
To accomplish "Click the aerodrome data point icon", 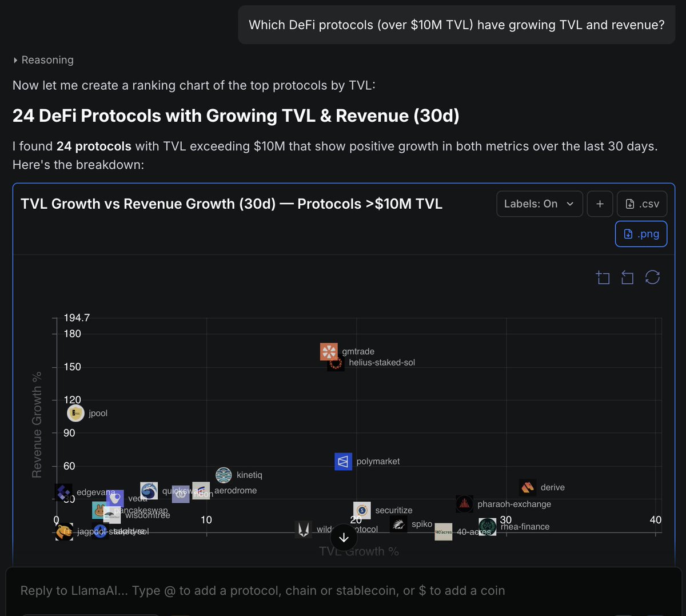I will tap(200, 490).
